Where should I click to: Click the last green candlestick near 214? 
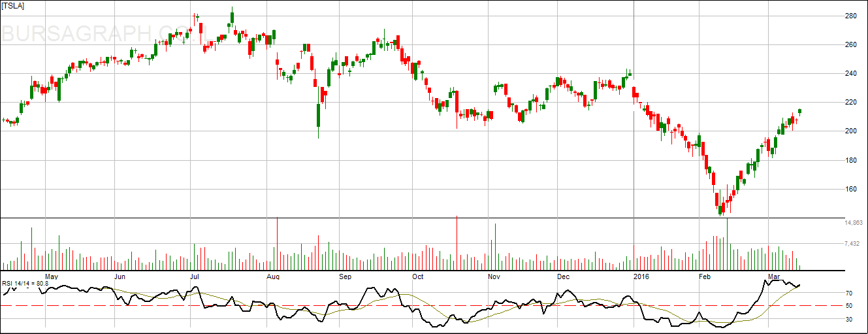pos(800,112)
